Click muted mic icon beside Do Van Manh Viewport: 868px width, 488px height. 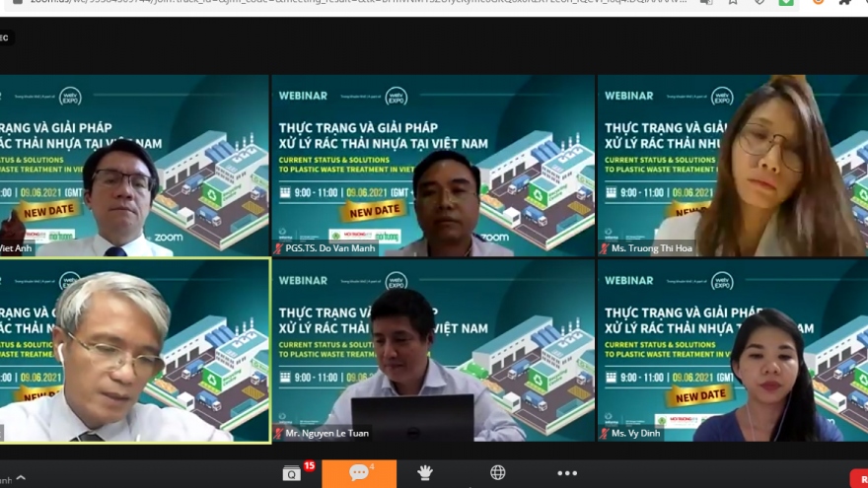click(279, 249)
